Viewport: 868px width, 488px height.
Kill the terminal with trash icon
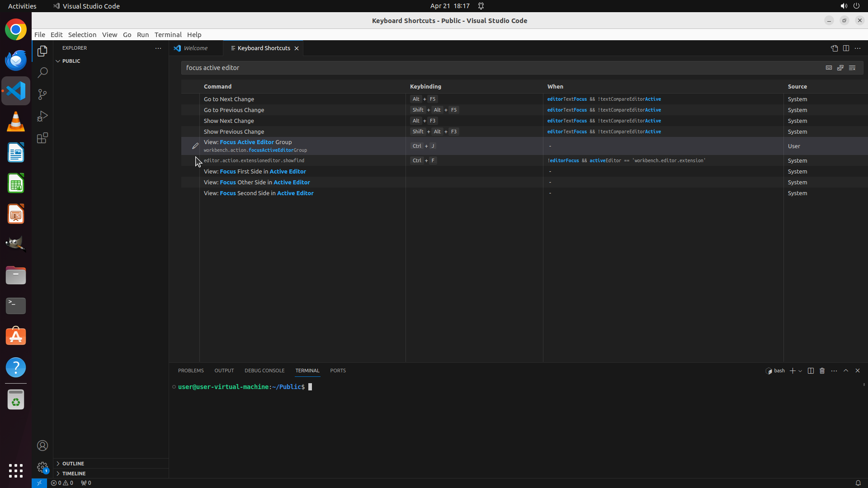822,371
